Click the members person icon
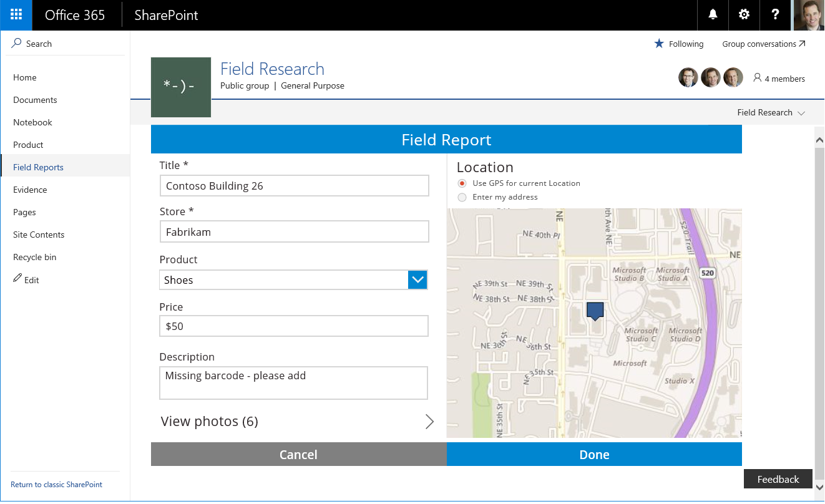The height and width of the screenshot is (504, 825). [x=758, y=78]
